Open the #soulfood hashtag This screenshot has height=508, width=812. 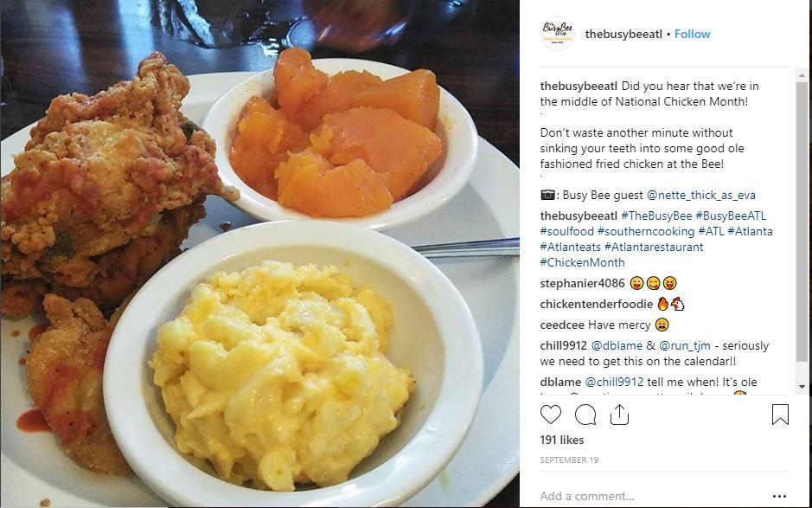[x=566, y=231]
